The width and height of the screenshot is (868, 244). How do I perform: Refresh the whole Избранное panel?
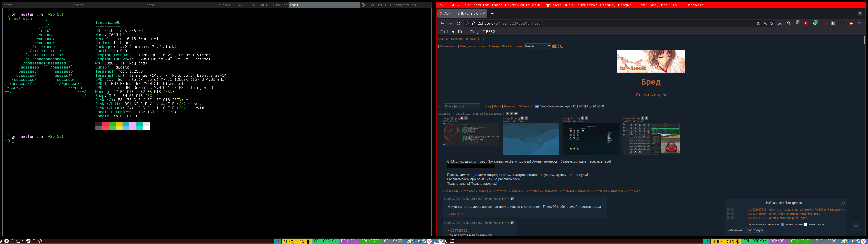(843, 203)
